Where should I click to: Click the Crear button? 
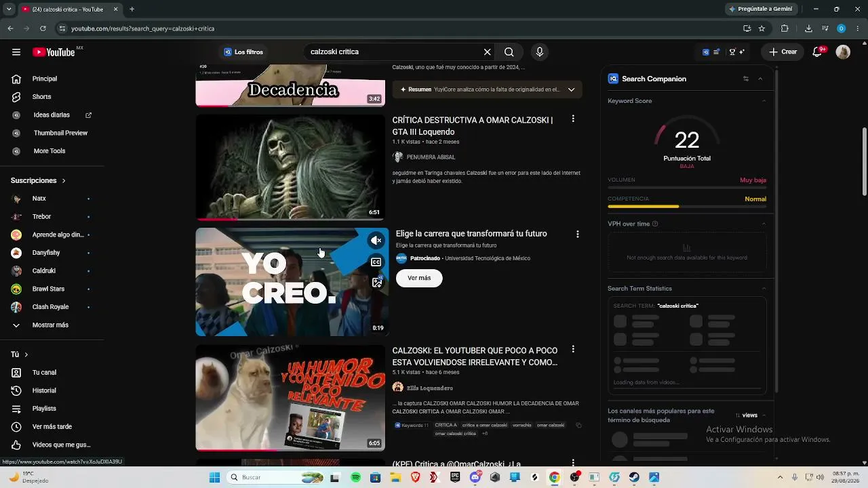[783, 52]
